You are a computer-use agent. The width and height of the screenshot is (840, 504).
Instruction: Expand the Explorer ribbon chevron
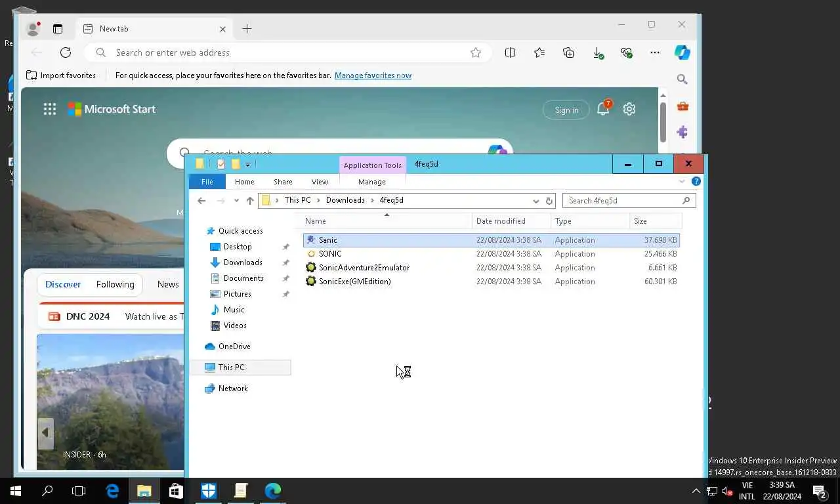(682, 182)
